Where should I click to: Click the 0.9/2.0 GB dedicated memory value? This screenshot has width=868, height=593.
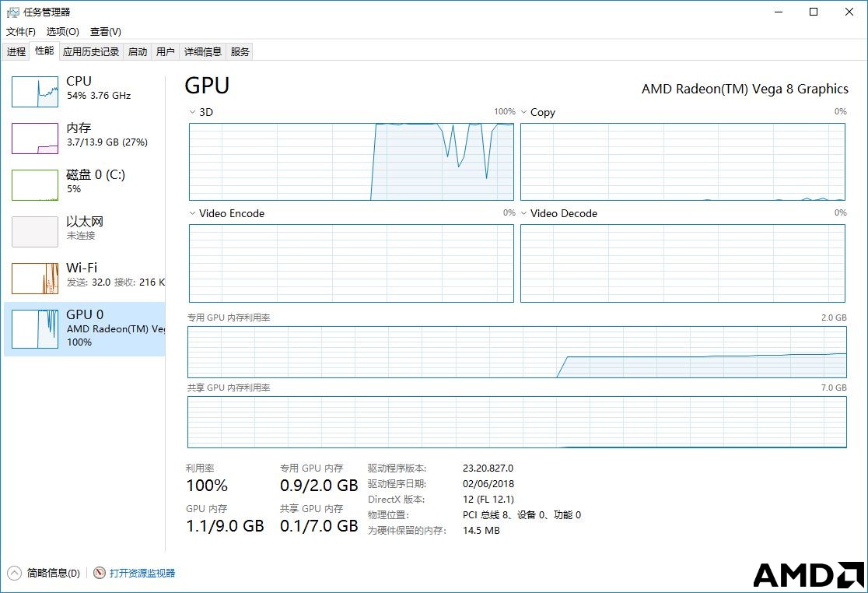point(319,486)
